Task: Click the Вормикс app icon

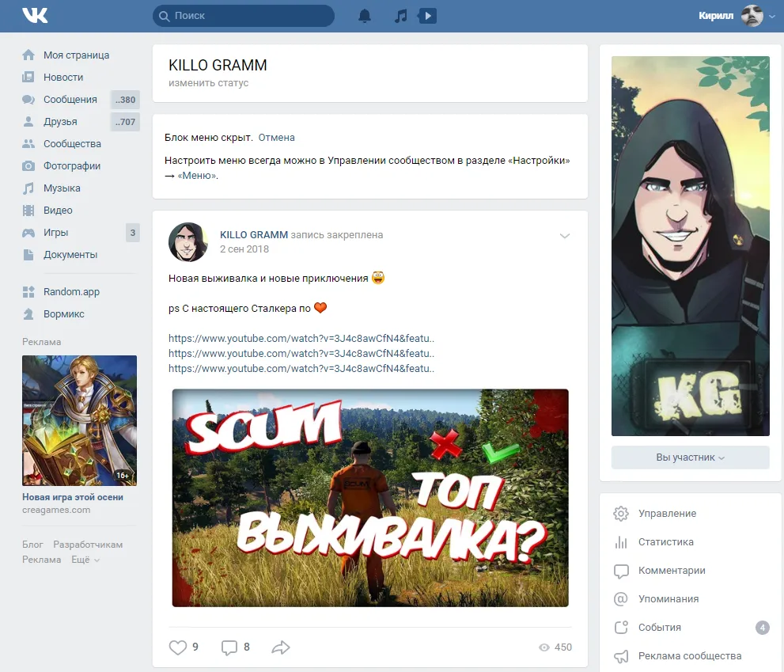Action: 28,314
